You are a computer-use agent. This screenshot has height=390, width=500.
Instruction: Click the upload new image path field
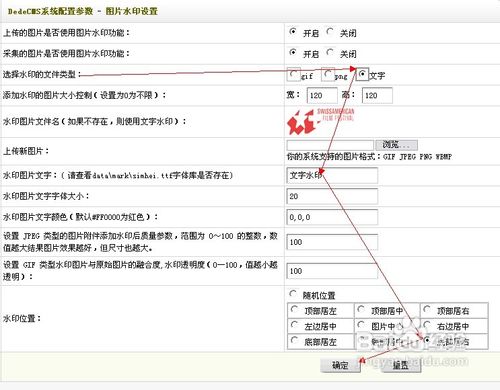point(330,145)
